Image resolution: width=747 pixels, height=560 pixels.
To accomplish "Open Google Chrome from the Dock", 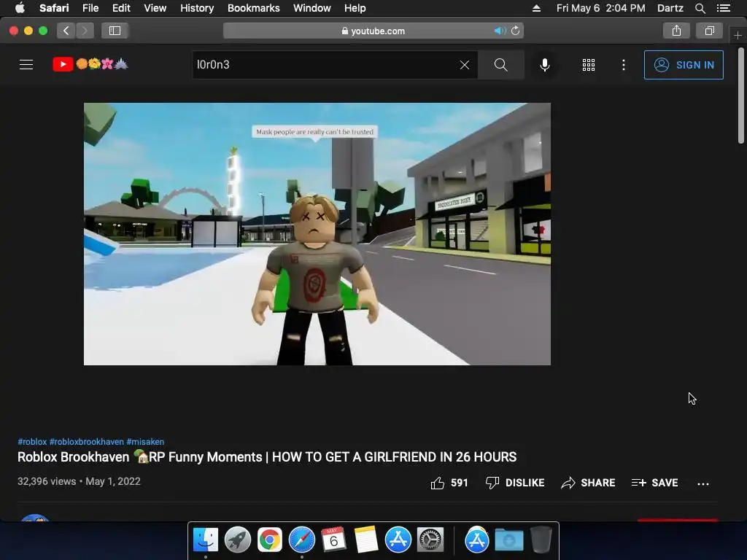I will pyautogui.click(x=270, y=540).
